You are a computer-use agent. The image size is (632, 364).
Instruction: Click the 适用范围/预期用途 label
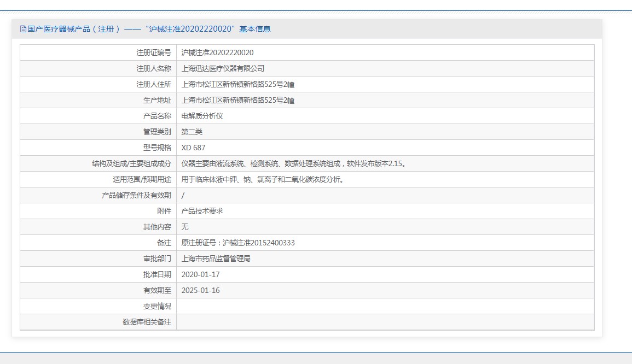point(142,179)
